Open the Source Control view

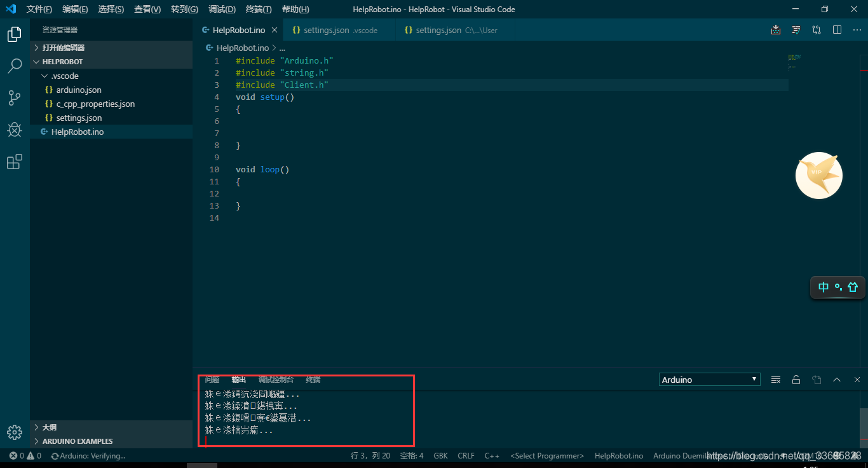15,97
